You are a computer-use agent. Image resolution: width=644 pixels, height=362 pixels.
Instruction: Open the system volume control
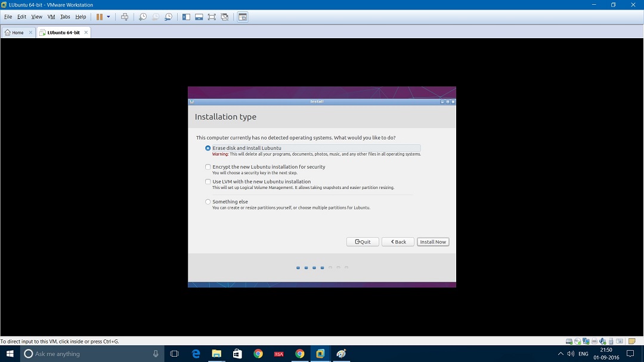(571, 354)
